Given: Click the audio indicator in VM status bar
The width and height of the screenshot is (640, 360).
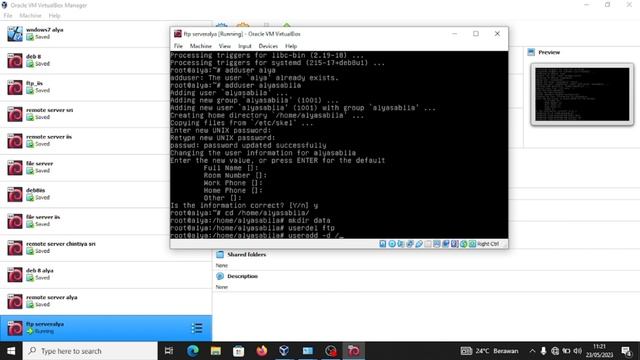Looking at the screenshot, I should click(401, 244).
